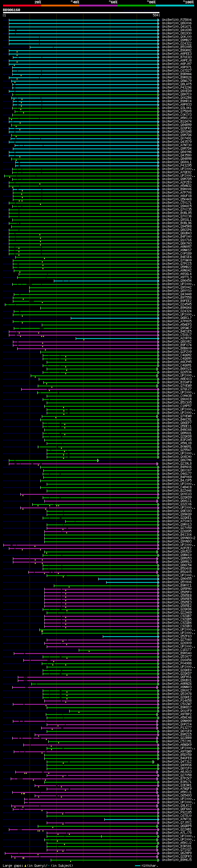Image resolution: width=197 pixels, height=868 pixels.
Task: Click UniRef100_Q95PM0 label
Action: point(177,589)
